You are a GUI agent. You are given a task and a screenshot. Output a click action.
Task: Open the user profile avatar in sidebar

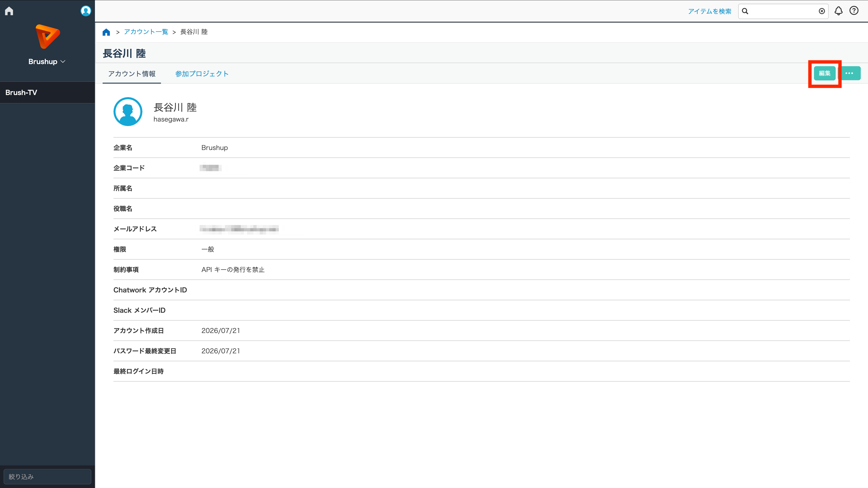pos(86,11)
